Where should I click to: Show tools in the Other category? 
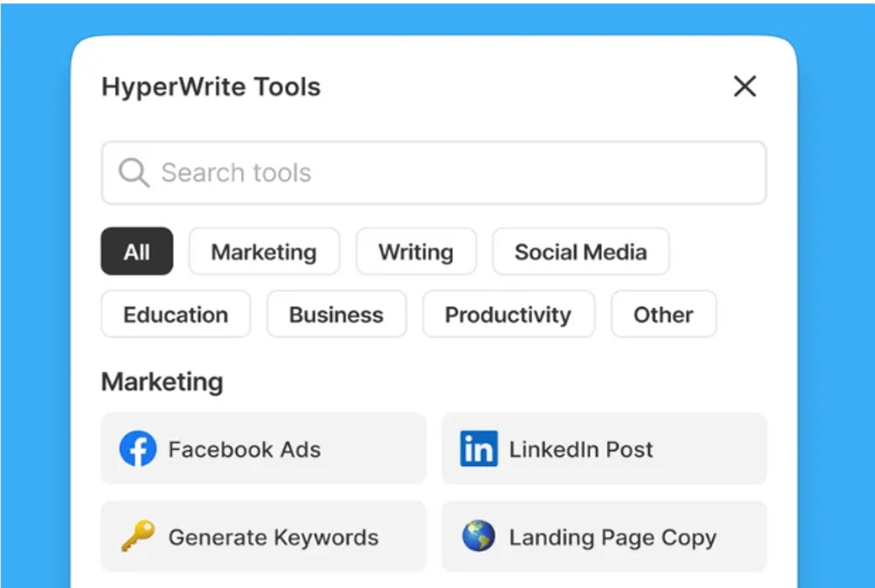[663, 314]
